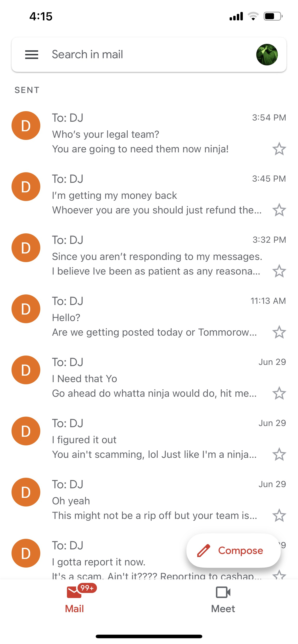Star the "I'm getting my money back" email
Image resolution: width=298 pixels, height=644 pixels.
[x=279, y=210]
